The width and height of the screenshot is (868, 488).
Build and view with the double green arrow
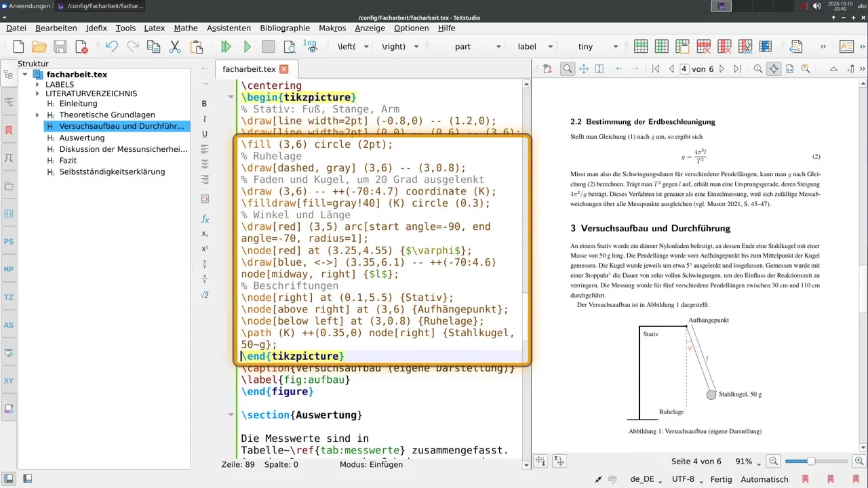pyautogui.click(x=226, y=47)
